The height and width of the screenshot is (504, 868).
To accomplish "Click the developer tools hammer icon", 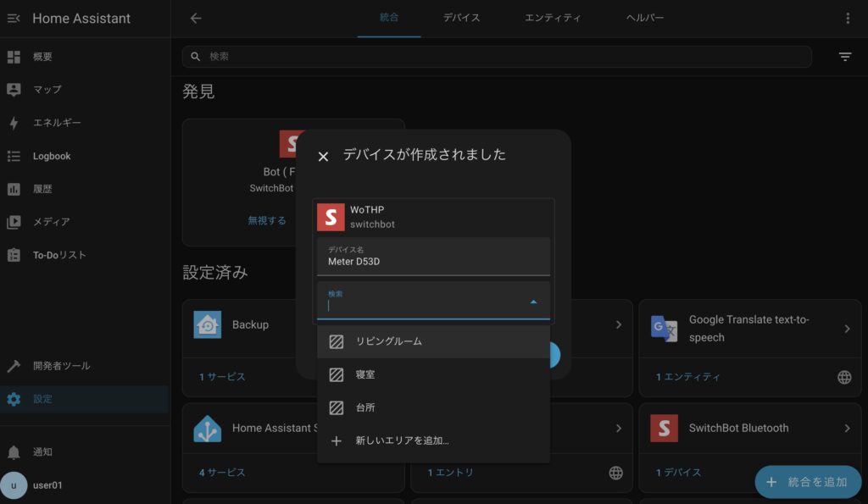I will tap(14, 366).
